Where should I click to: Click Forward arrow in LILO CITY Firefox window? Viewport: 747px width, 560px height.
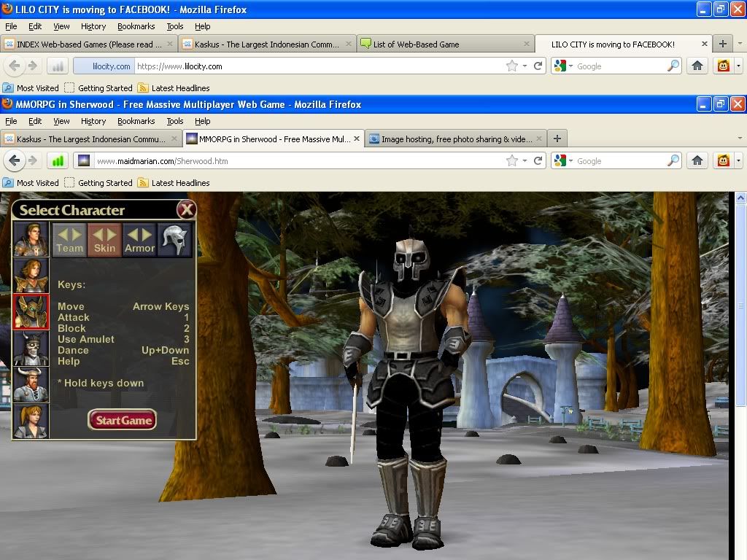point(33,66)
